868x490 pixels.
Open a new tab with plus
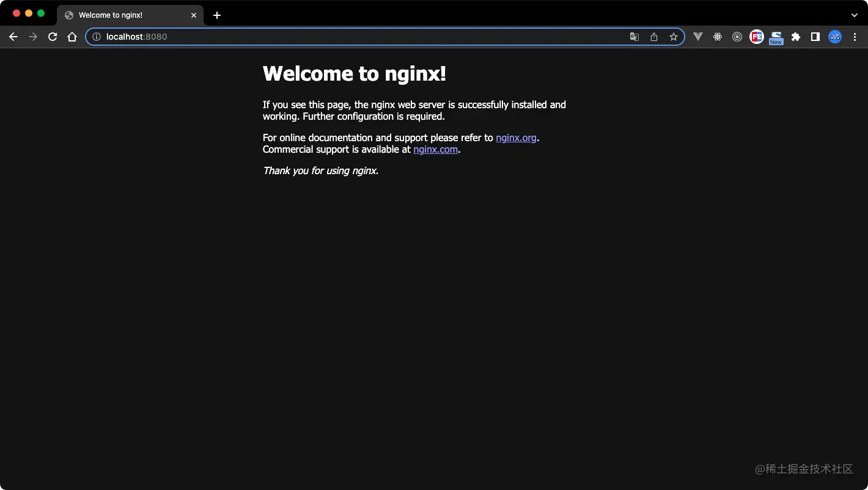217,15
